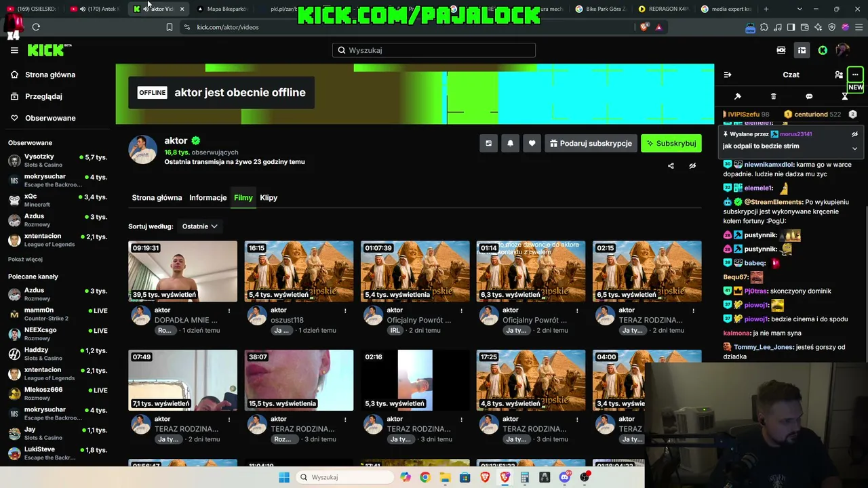868x488 pixels.
Task: Open the Calculator app from the taskbar
Action: pyautogui.click(x=525, y=477)
